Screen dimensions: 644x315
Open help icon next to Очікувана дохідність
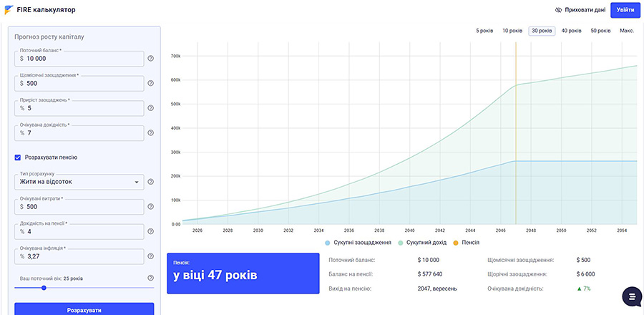click(150, 133)
